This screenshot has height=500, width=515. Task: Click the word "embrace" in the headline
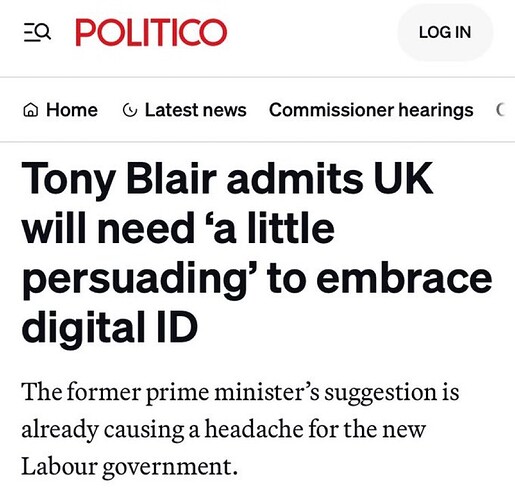(404, 277)
